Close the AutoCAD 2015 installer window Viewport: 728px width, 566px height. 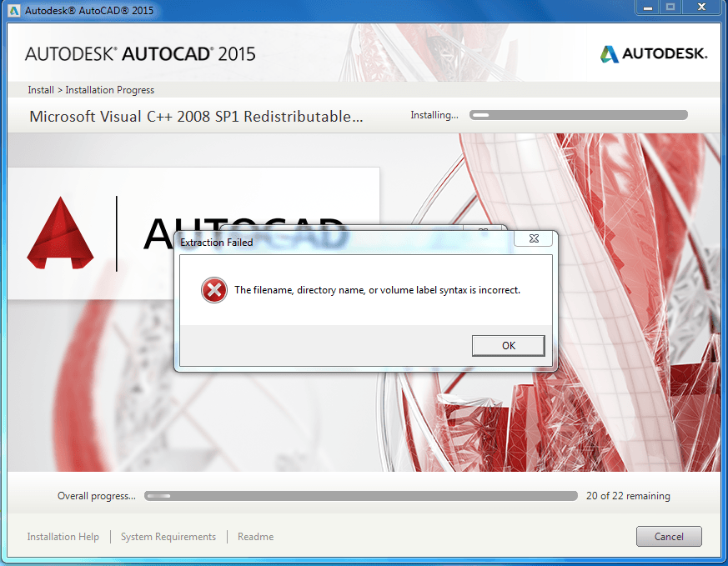point(701,8)
